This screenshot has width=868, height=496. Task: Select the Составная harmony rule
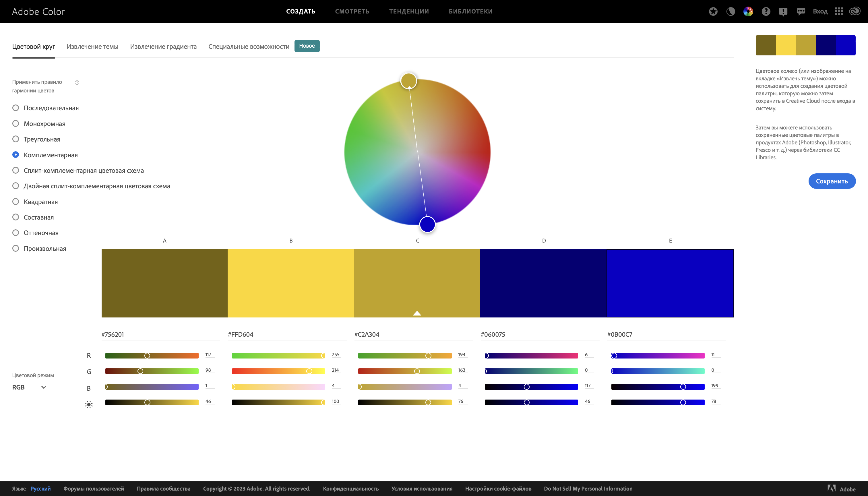click(33, 217)
